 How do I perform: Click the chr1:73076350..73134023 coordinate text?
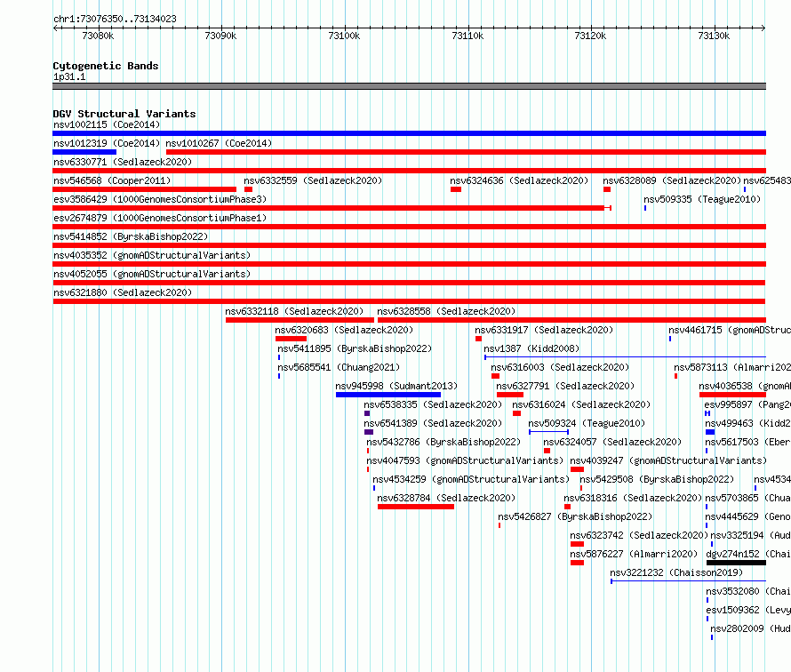pos(115,20)
